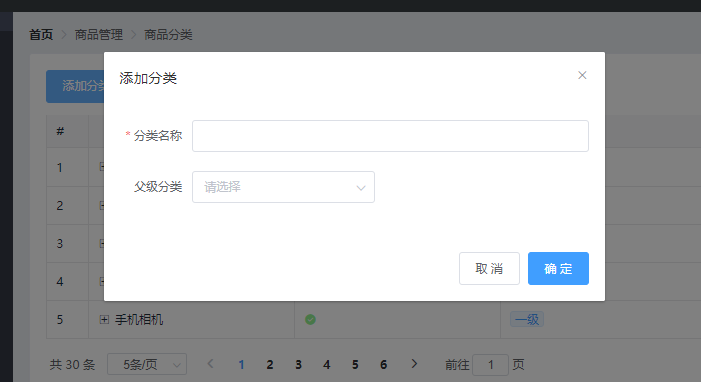701x382 pixels.
Task: Go to the next page arrow
Action: [414, 364]
